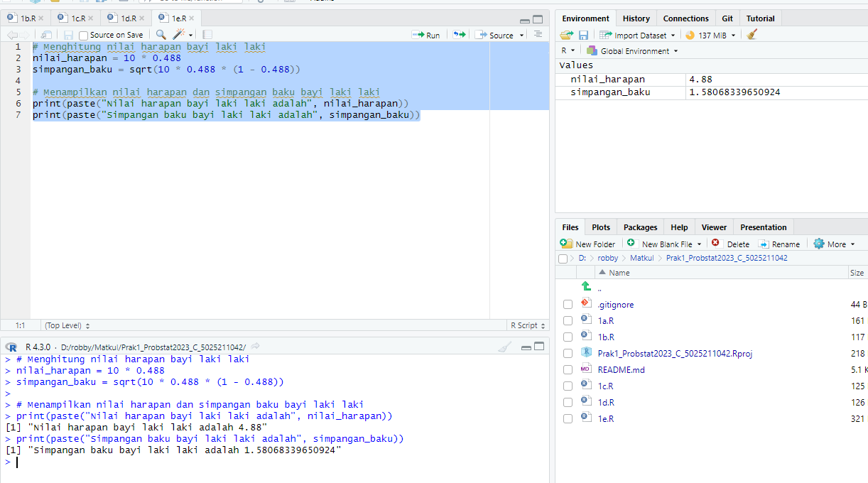This screenshot has width=868, height=483.
Task: Create a New Folder in Files pane
Action: (588, 244)
